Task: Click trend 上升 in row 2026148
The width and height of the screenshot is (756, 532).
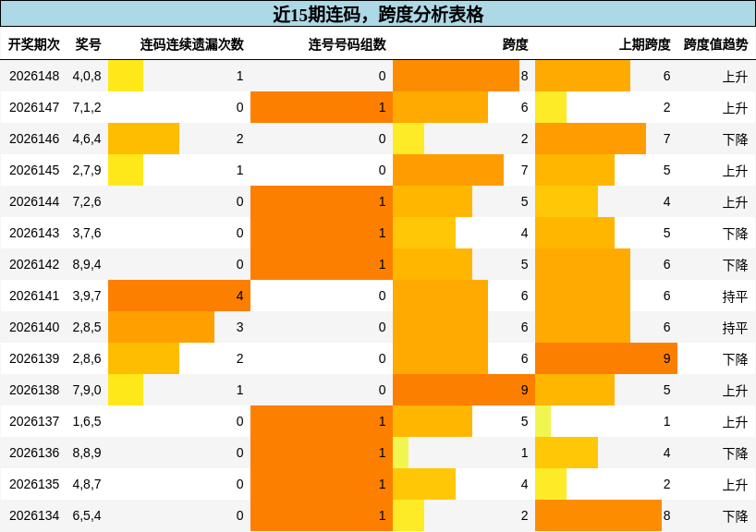Action: pyautogui.click(x=735, y=76)
